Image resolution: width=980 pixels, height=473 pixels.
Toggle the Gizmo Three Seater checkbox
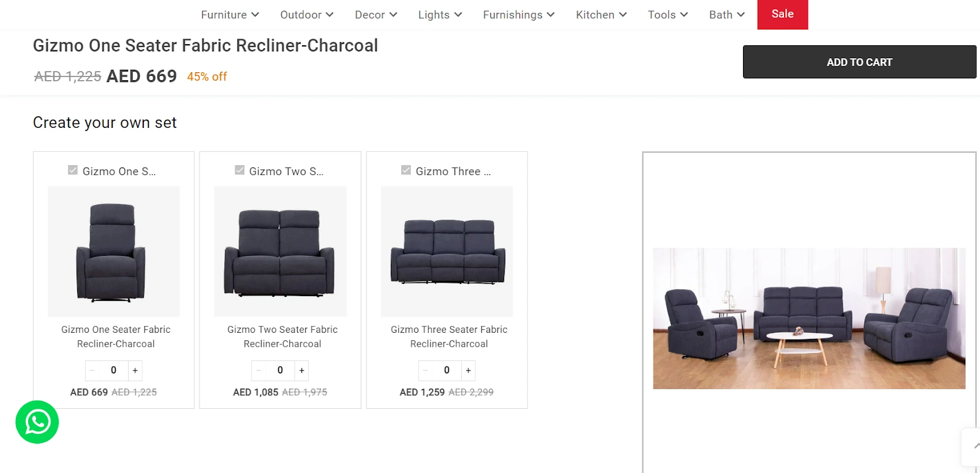click(406, 170)
